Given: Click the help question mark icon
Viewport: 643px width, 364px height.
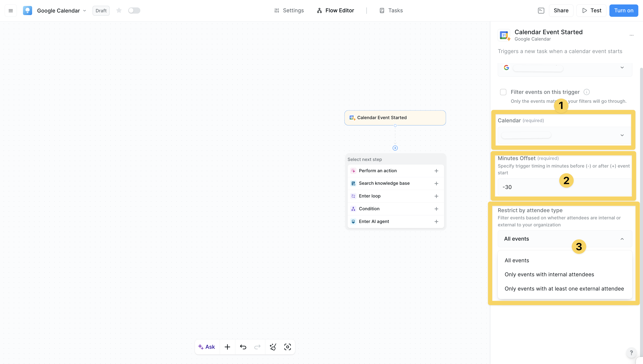Looking at the screenshot, I should [x=631, y=353].
